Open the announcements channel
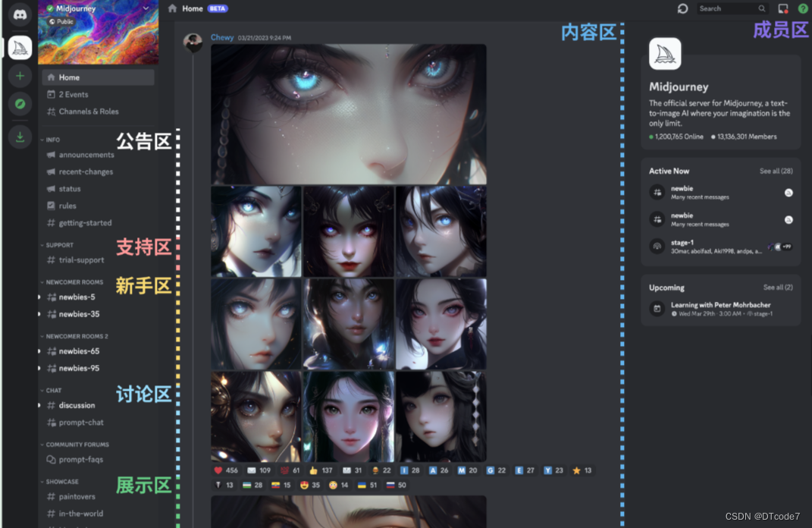This screenshot has width=812, height=528. coord(80,155)
